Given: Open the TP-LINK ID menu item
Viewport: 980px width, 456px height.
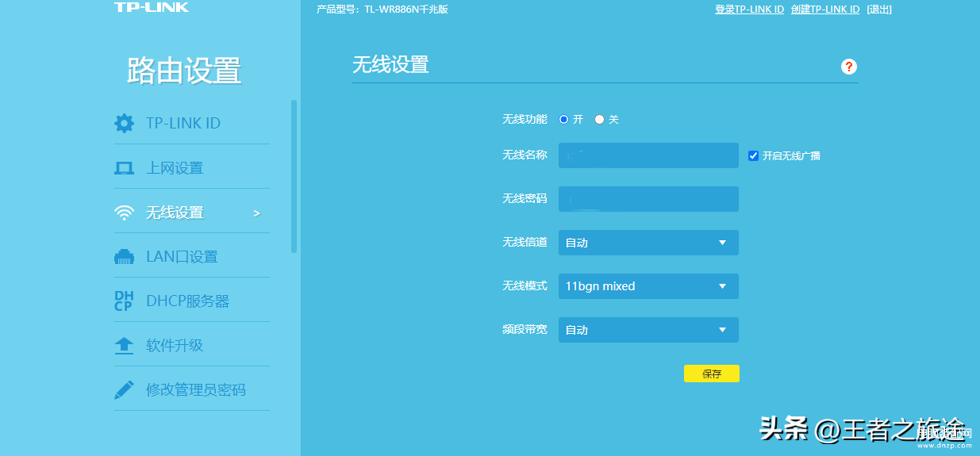Looking at the screenshot, I should pyautogui.click(x=183, y=123).
